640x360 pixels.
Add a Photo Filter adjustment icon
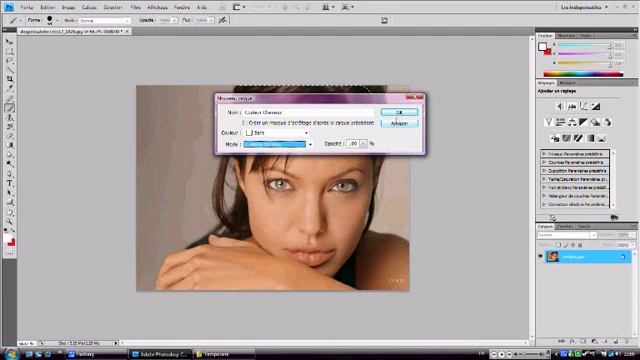coord(596,122)
